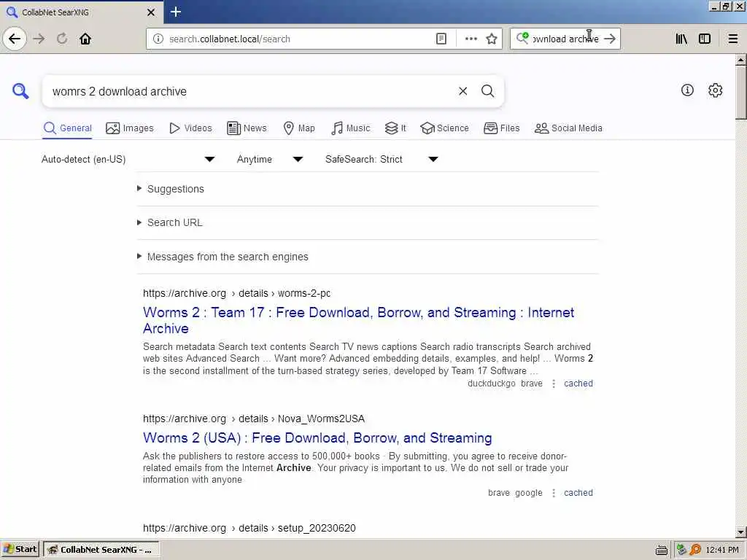Open result options dots for Worms 2 Team 17

pos(553,384)
